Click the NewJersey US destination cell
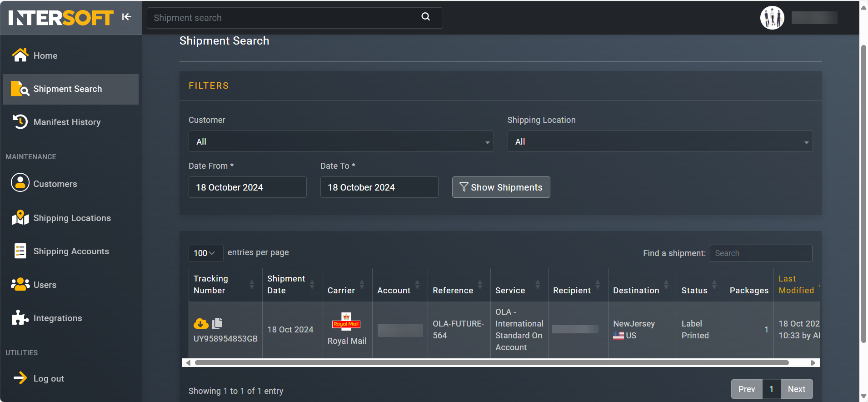This screenshot has height=402, width=868. [642, 330]
